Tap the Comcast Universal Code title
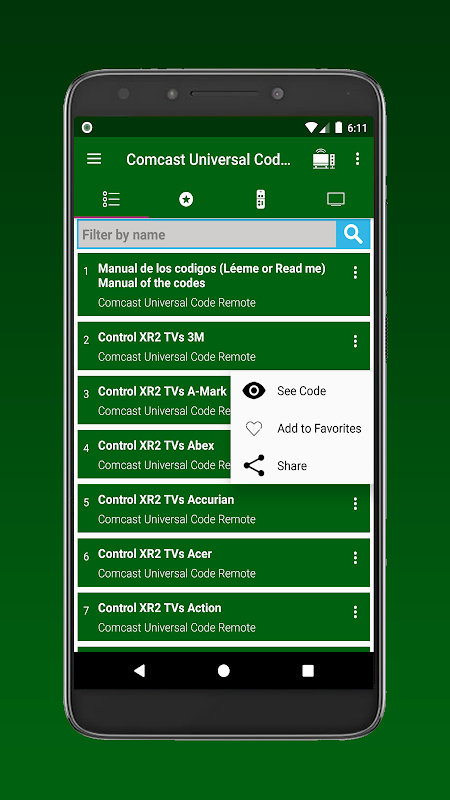 click(x=208, y=159)
